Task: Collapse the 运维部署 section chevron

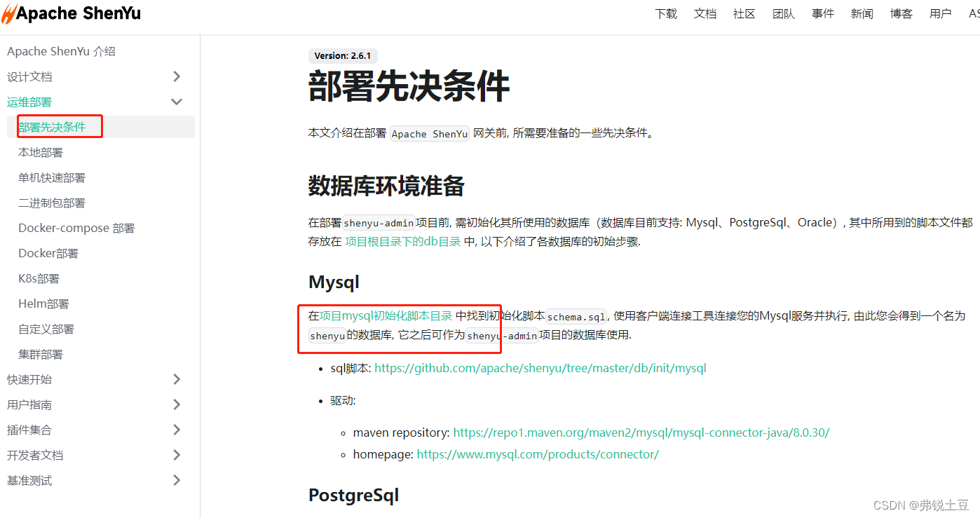Action: [177, 102]
